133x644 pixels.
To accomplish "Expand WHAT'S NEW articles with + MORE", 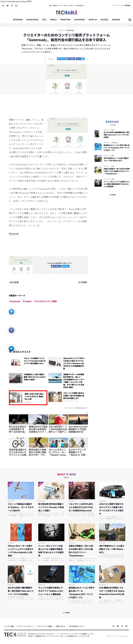I will pos(67,613).
